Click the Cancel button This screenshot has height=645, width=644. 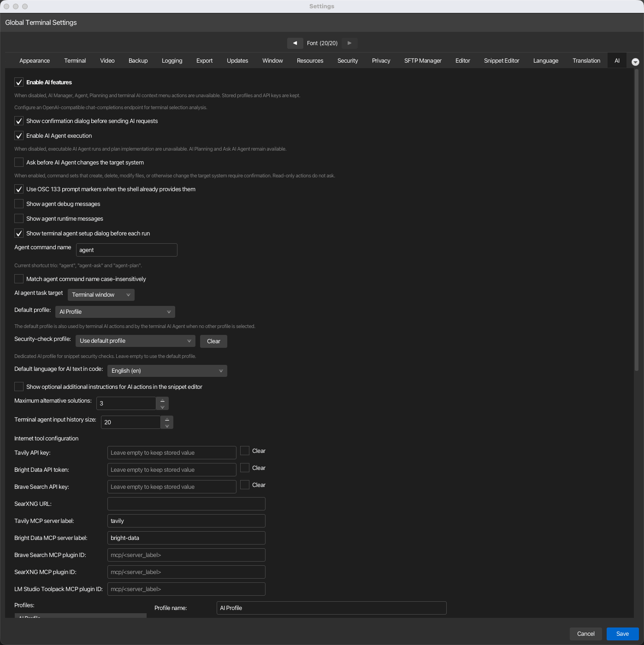click(586, 634)
